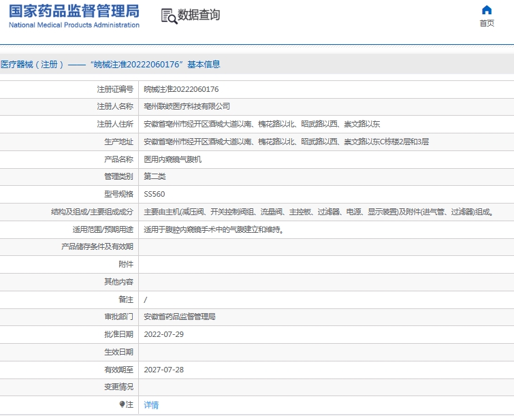Click the 批准日期 row label
The height and width of the screenshot is (420, 514).
(118, 334)
